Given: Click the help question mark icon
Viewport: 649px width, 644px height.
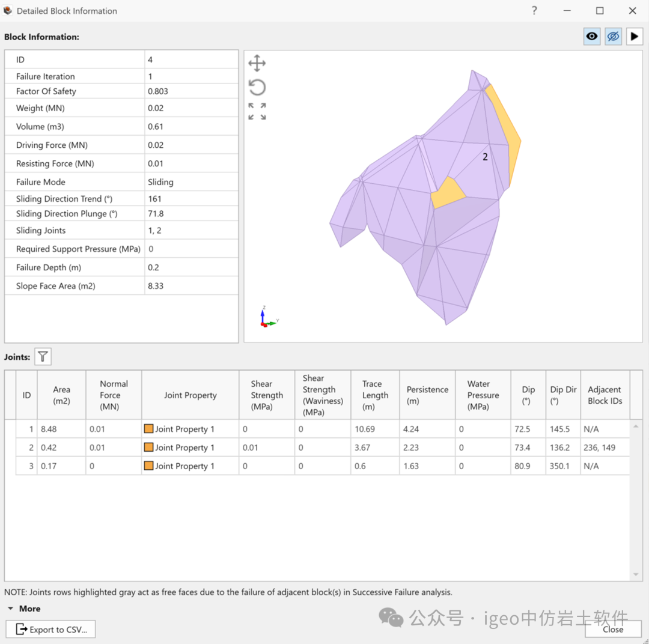Looking at the screenshot, I should (534, 11).
